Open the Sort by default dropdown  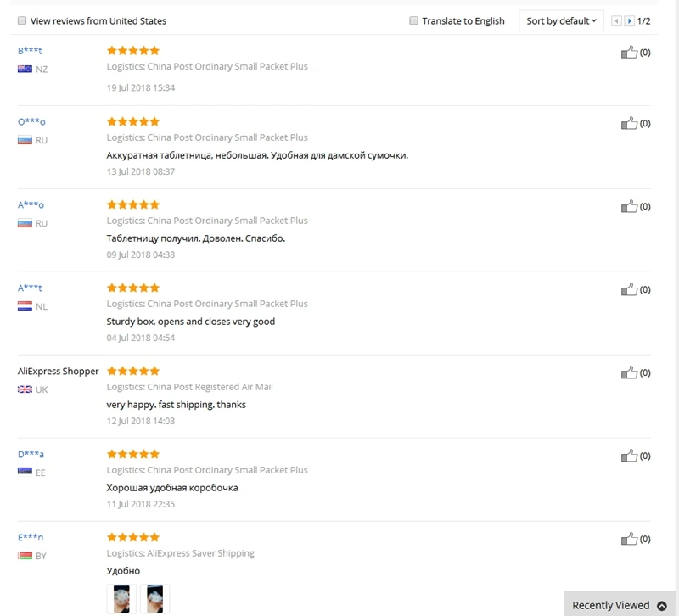(561, 21)
